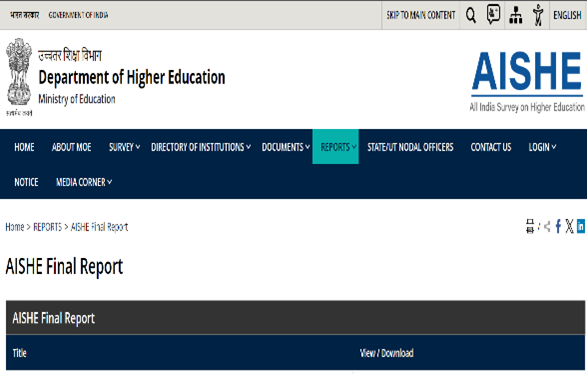Share page on Facebook
This screenshot has width=587, height=374.
558,226
